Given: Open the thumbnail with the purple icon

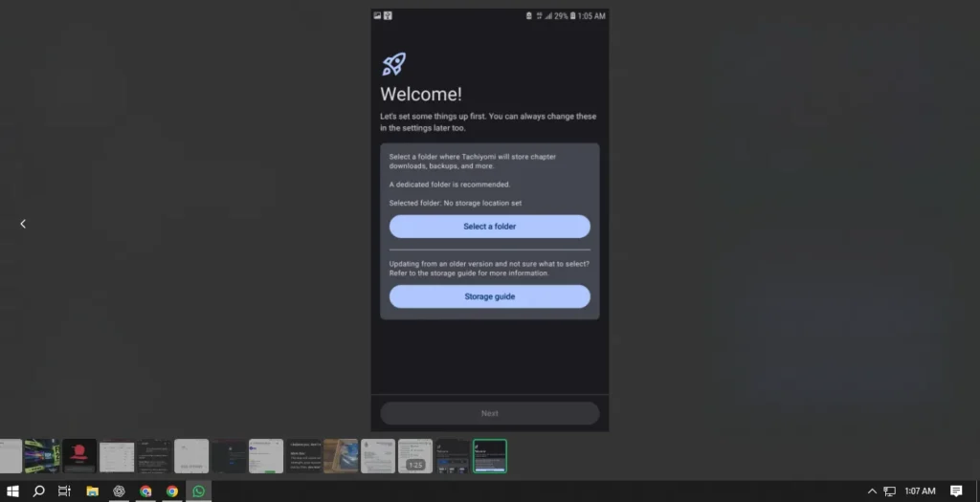Looking at the screenshot, I should pyautogui.click(x=266, y=456).
